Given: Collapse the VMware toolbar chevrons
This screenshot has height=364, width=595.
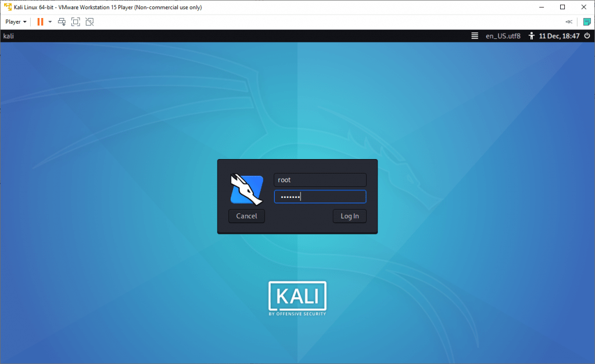Looking at the screenshot, I should 569,21.
